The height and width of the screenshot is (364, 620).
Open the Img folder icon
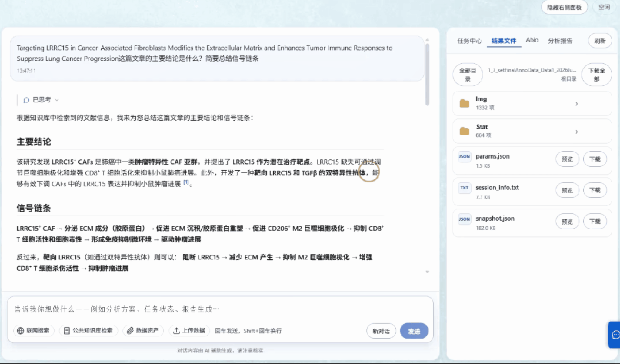click(464, 104)
